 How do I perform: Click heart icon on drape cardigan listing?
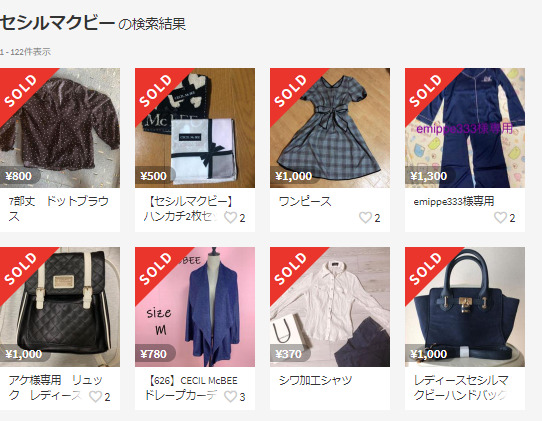[230, 396]
